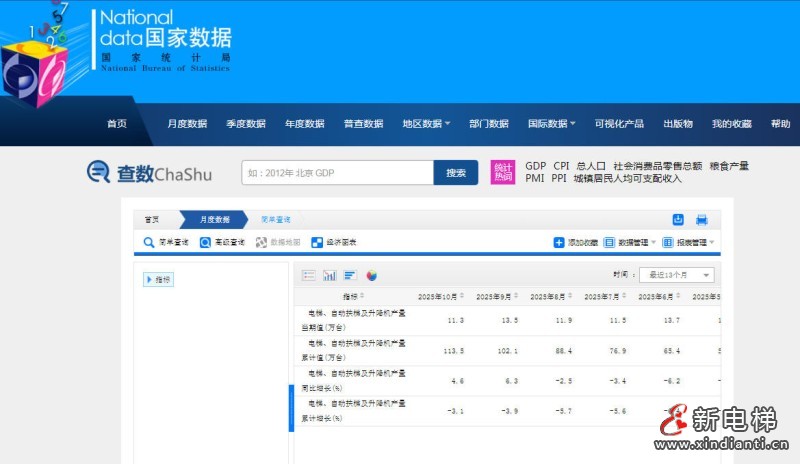Viewport: 800px width, 464px height.
Task: Show data as column chart
Action: click(x=329, y=275)
